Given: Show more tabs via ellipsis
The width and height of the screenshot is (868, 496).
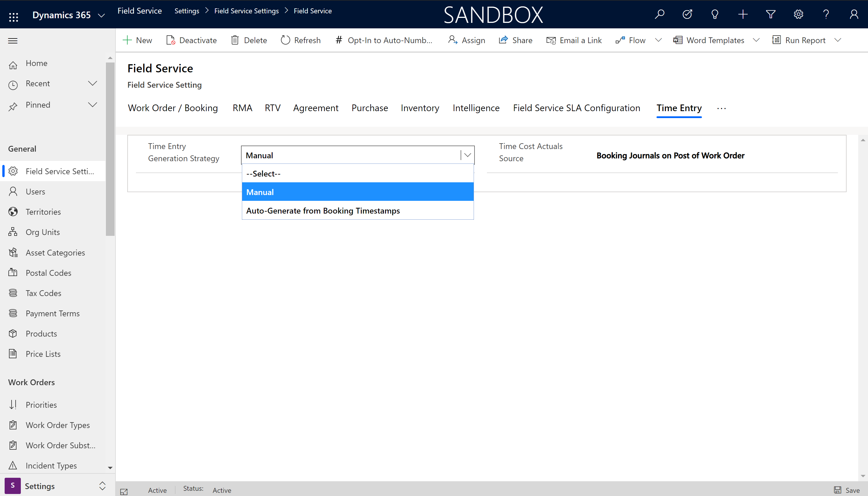Looking at the screenshot, I should pyautogui.click(x=721, y=109).
